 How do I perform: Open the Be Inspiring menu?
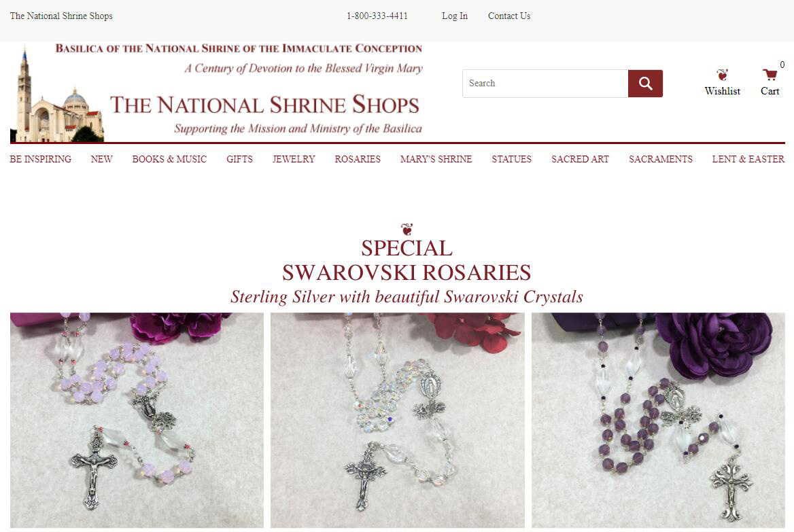coord(41,159)
